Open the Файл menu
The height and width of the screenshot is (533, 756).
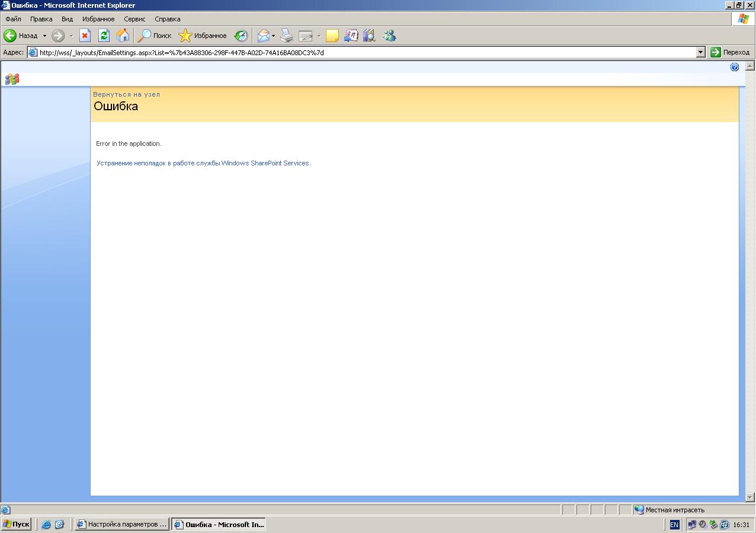[x=13, y=19]
